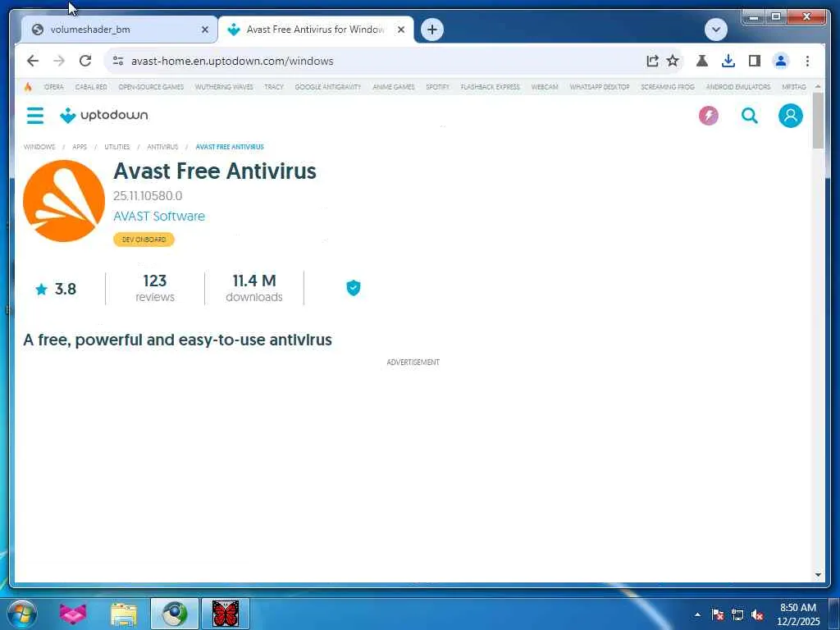
Task: Open ANDROID EMULATORS trending topic
Action: point(738,87)
